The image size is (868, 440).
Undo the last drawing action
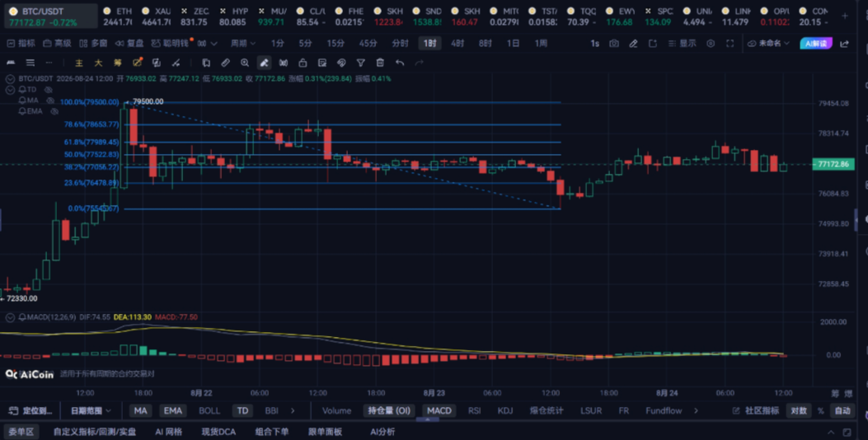pyautogui.click(x=400, y=63)
